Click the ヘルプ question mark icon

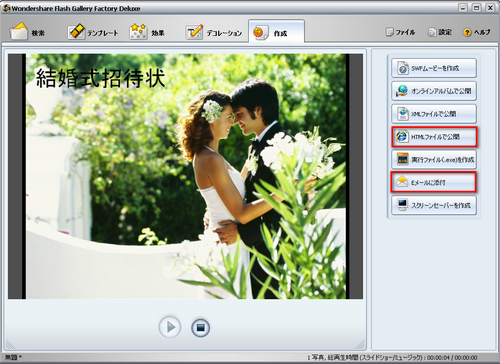tap(467, 32)
